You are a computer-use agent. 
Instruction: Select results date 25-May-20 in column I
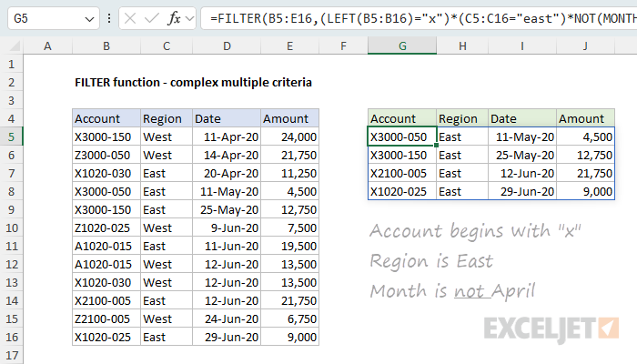click(x=522, y=156)
